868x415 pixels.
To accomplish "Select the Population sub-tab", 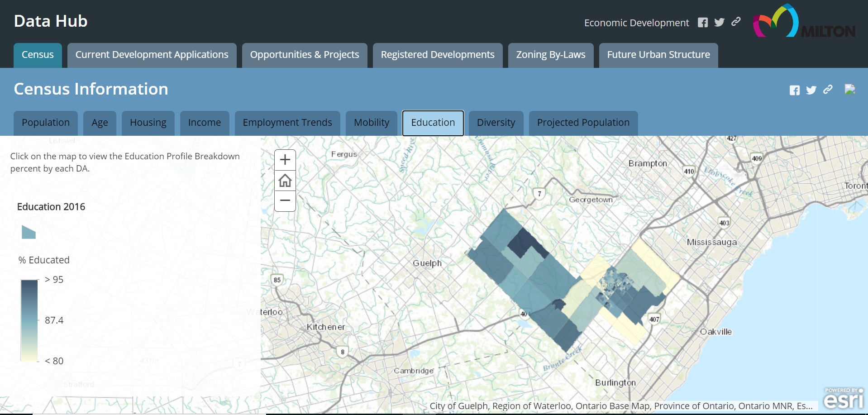I will (x=46, y=123).
